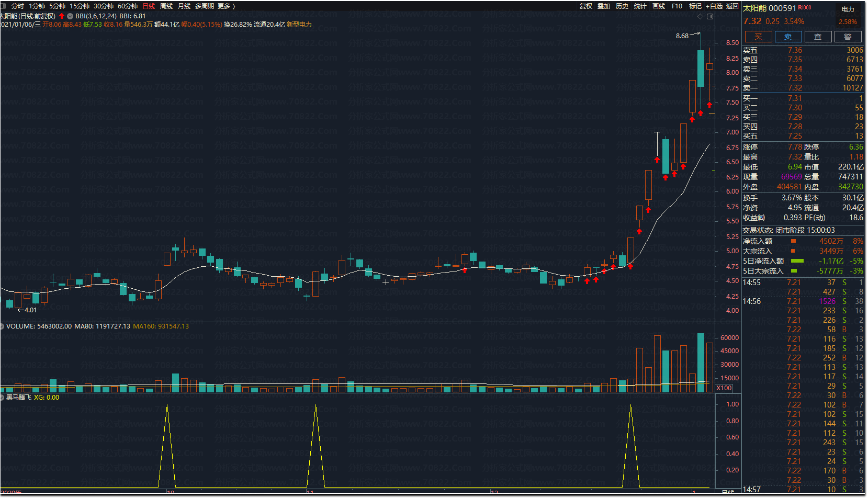Click the 交易状态 闭市阶段 status line
Screen dimensions: 868x498
pos(788,230)
